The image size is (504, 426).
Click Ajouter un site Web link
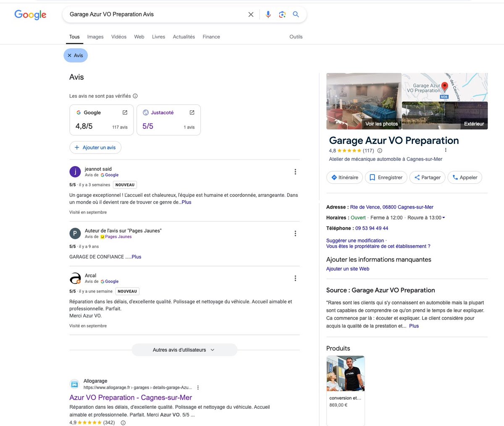click(348, 269)
